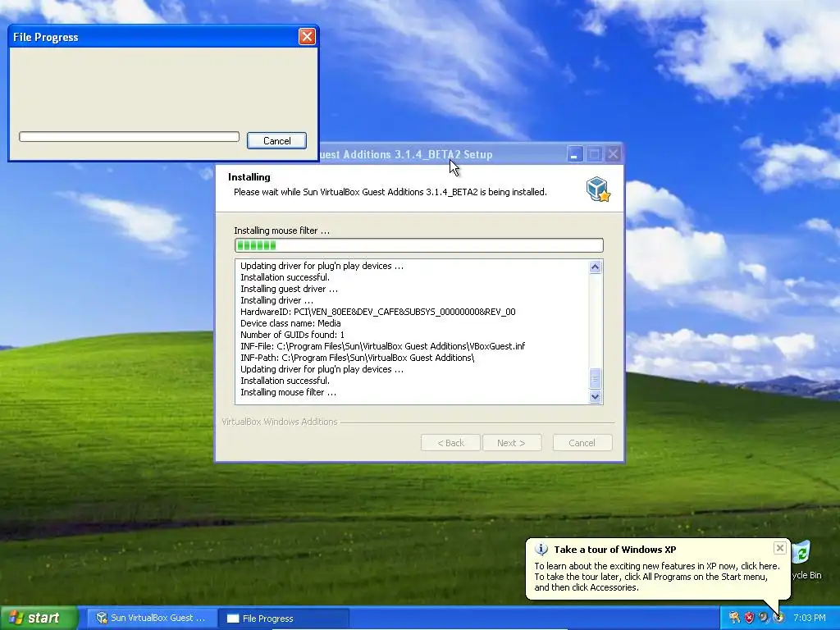Click the Cancel button in Guest Additions Setup
This screenshot has width=840, height=630.
coord(582,443)
